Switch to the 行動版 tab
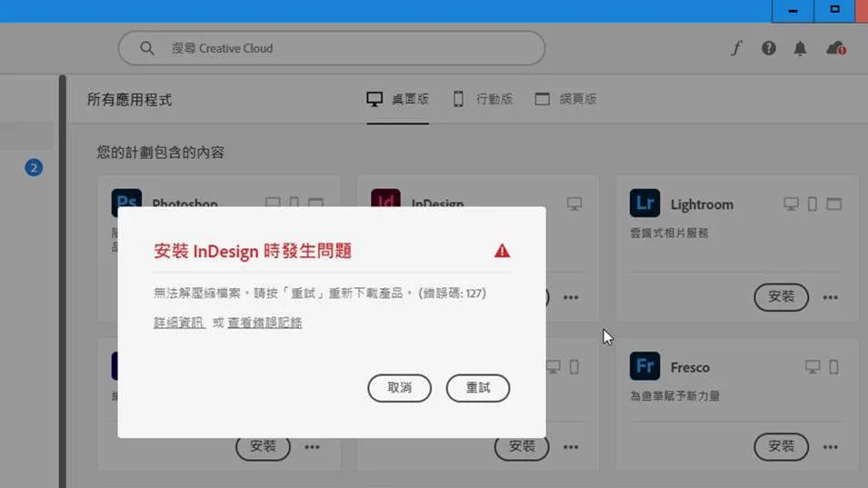 pyautogui.click(x=484, y=100)
